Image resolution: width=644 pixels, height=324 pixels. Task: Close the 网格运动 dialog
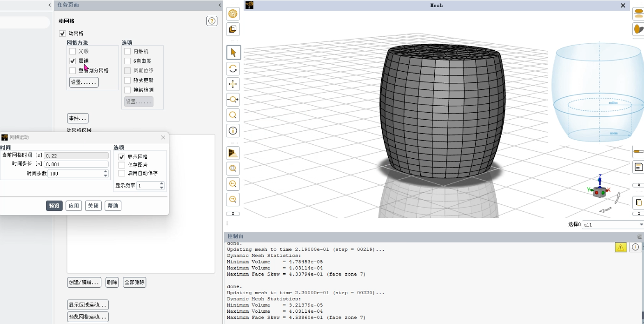(163, 137)
